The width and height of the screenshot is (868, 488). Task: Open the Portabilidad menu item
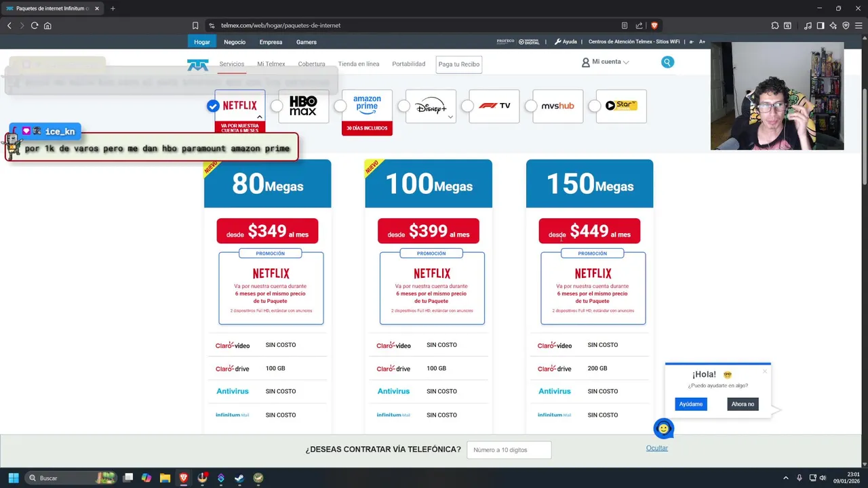(x=409, y=64)
